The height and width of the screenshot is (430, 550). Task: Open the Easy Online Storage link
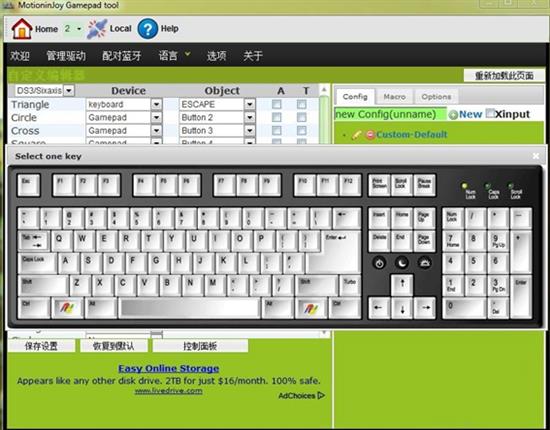click(x=169, y=368)
